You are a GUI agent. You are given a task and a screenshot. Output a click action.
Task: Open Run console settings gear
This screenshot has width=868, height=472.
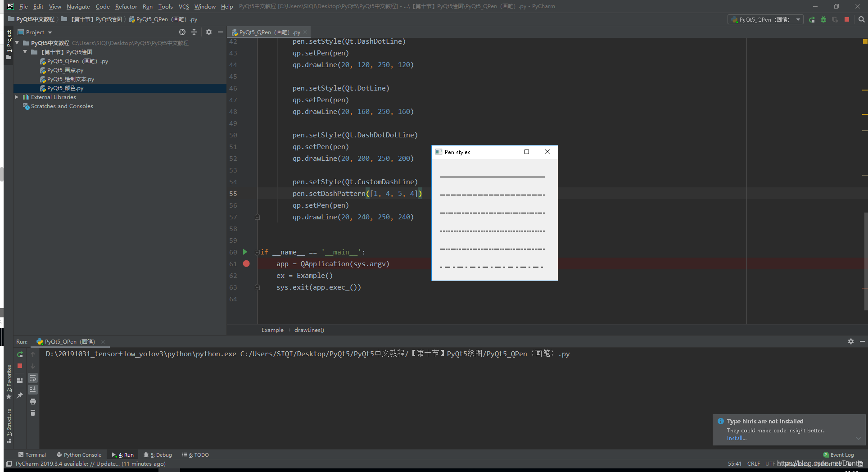point(850,341)
